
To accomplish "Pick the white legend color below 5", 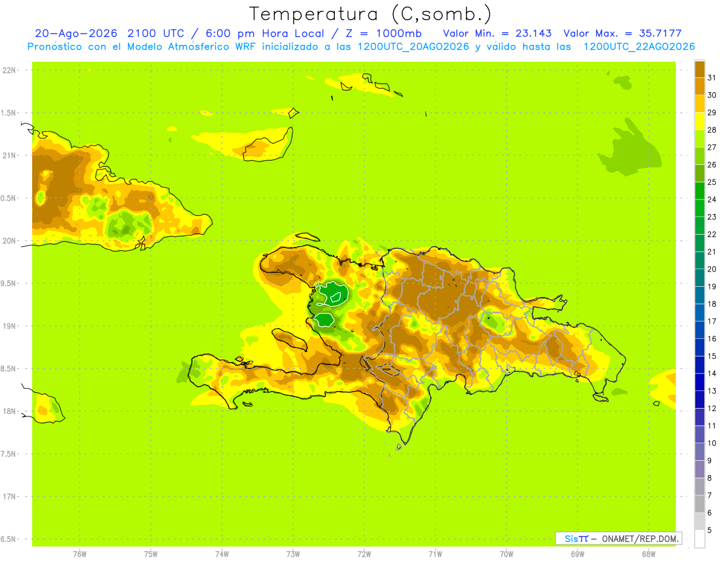I will pos(699,539).
